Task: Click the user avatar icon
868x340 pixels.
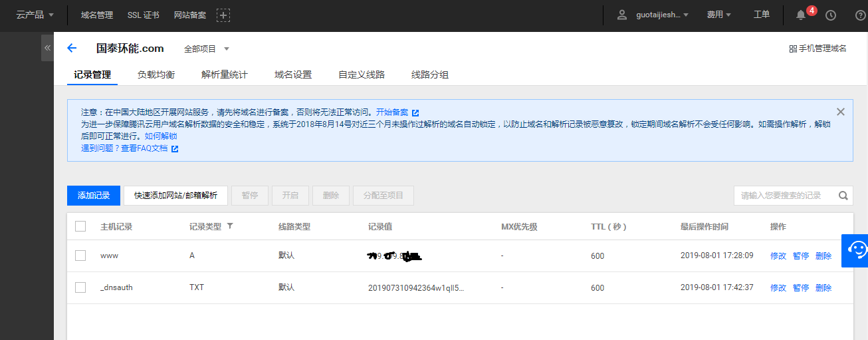Action: coord(622,15)
